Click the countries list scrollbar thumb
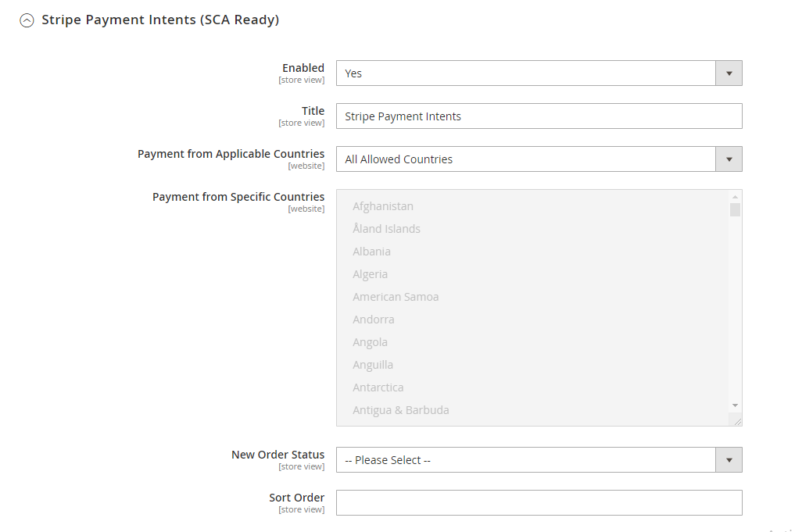The height and width of the screenshot is (532, 795). (x=735, y=209)
